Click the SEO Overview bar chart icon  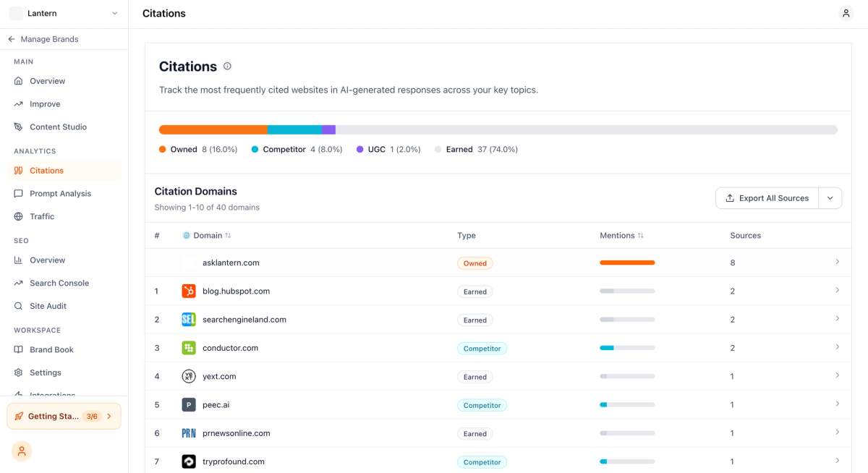click(x=19, y=260)
